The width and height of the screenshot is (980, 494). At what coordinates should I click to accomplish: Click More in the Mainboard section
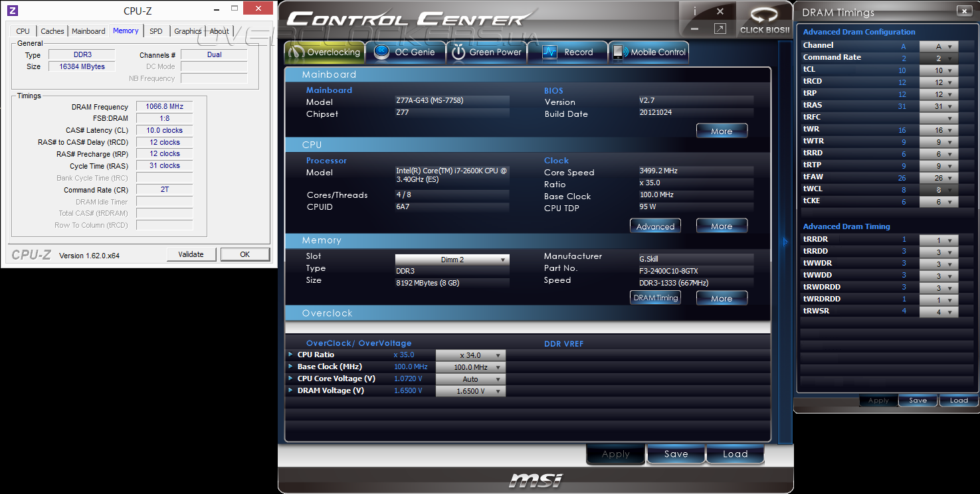(722, 131)
